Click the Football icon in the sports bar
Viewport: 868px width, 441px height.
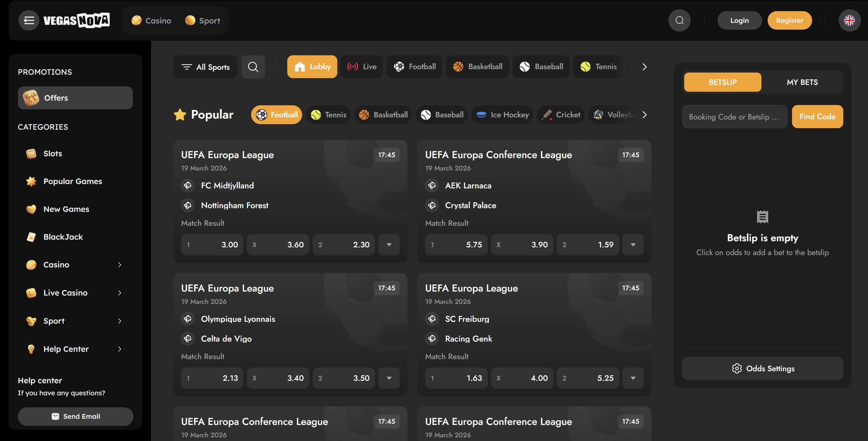[x=400, y=66]
